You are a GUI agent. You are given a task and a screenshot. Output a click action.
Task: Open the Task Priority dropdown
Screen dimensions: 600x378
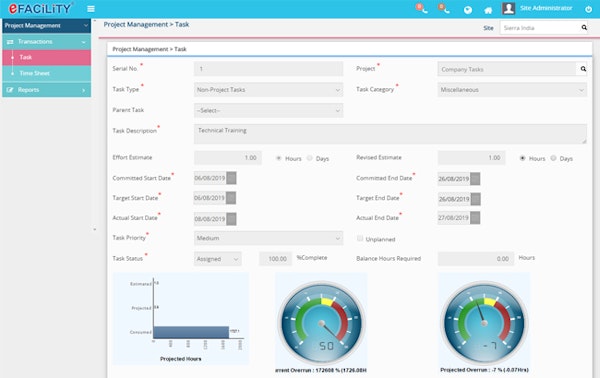(269, 238)
